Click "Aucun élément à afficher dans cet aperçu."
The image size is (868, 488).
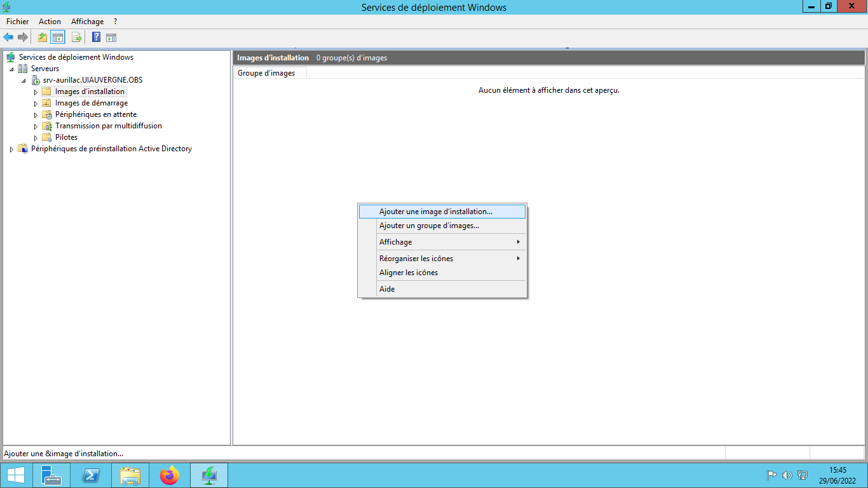tap(549, 90)
